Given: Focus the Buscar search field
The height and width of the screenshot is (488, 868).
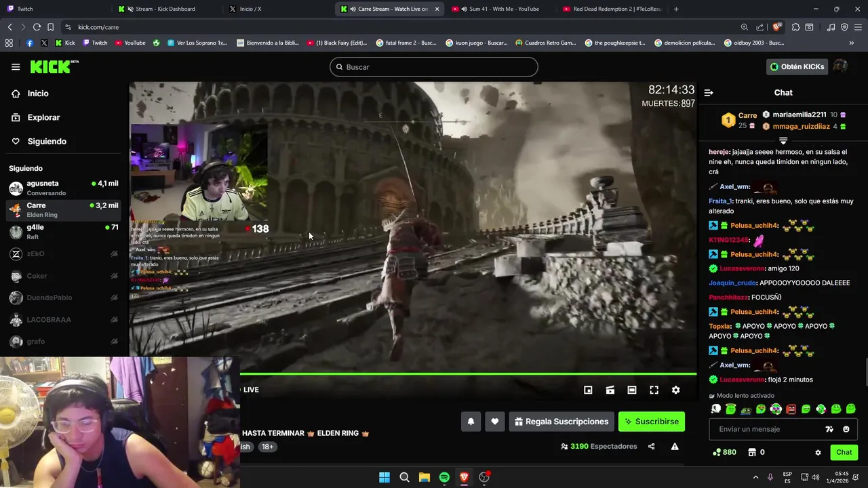Looking at the screenshot, I should [434, 67].
